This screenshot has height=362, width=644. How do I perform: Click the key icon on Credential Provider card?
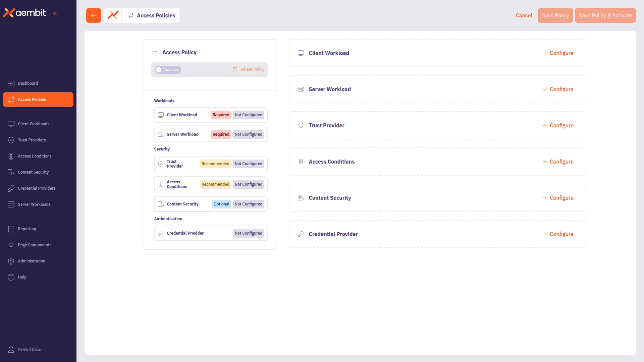click(x=301, y=234)
